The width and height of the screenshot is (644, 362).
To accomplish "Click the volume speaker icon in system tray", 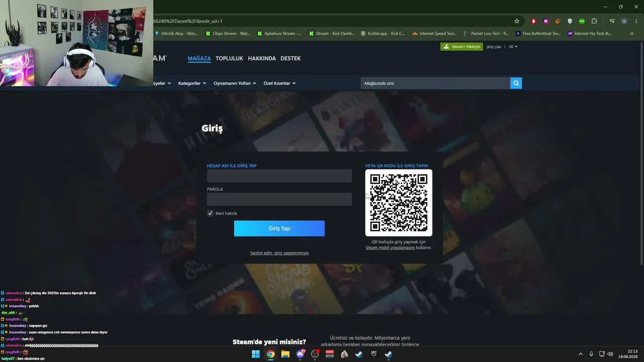I will (x=610, y=354).
